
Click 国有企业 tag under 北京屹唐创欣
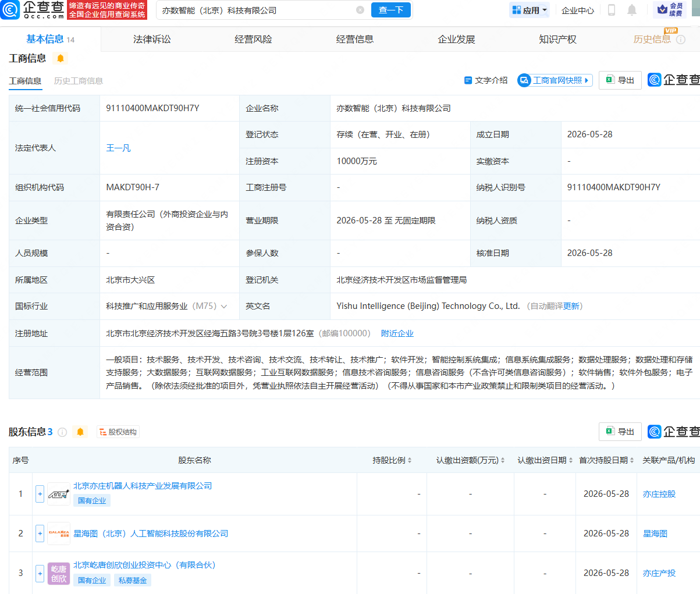[92, 580]
